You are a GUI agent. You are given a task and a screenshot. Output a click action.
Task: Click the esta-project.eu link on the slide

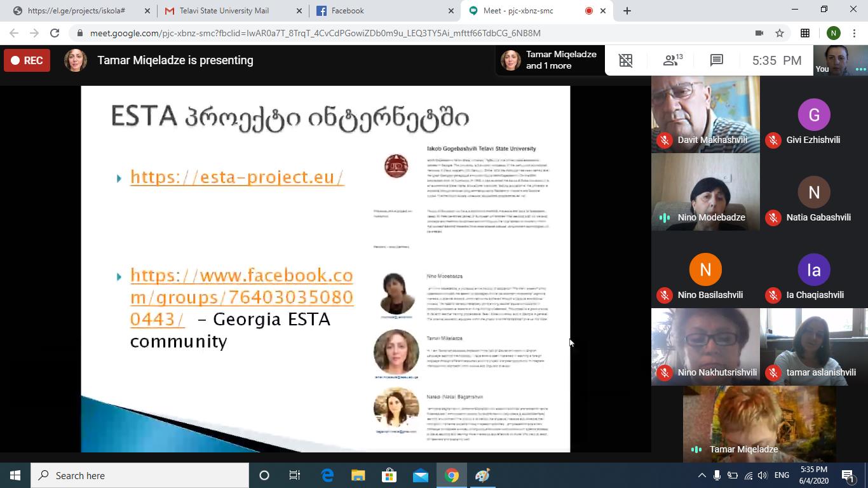pyautogui.click(x=236, y=177)
